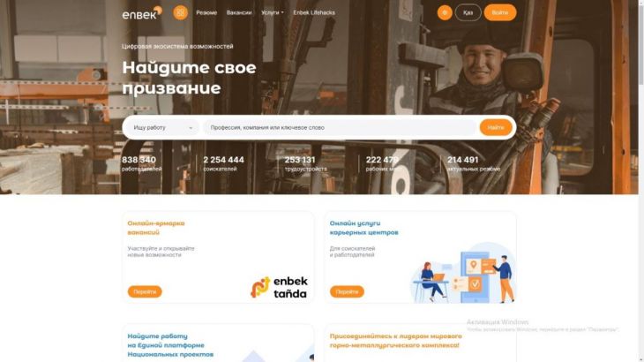Screen dimensions: 644x362
Task: Open the Онлайн-ярмарка вакансий heading link
Action: pyautogui.click(x=155, y=228)
